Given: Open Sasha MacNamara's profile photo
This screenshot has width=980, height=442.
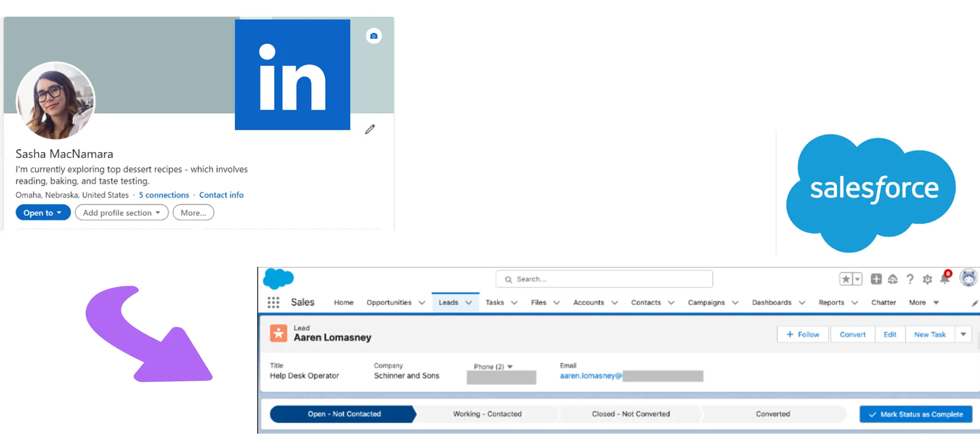Looking at the screenshot, I should 56,101.
